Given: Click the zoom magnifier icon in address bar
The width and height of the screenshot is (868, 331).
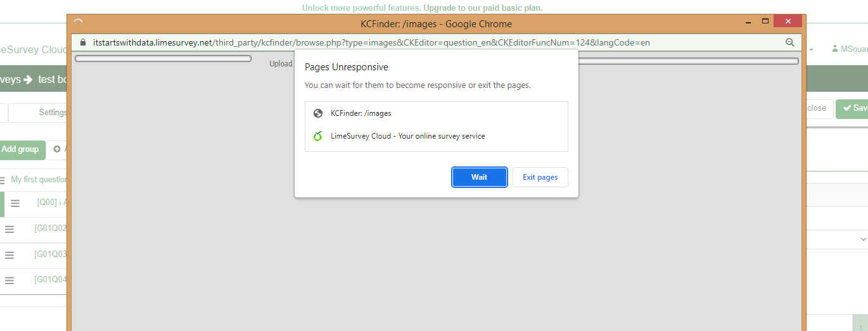Looking at the screenshot, I should pyautogui.click(x=790, y=42).
